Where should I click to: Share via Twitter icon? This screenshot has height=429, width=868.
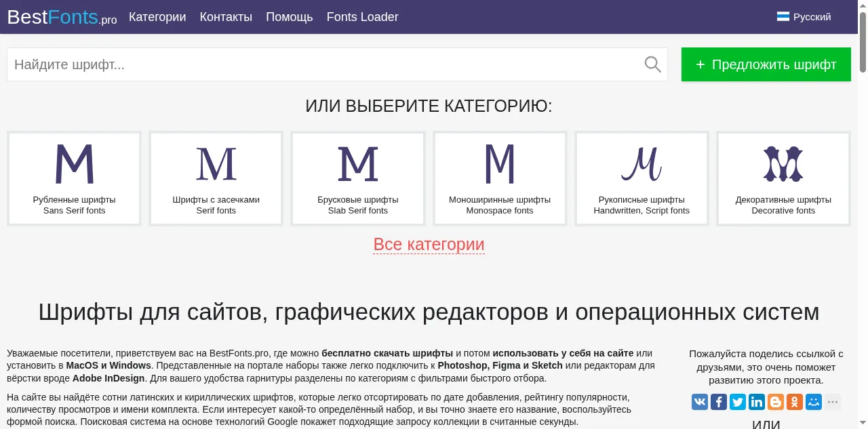tap(738, 402)
